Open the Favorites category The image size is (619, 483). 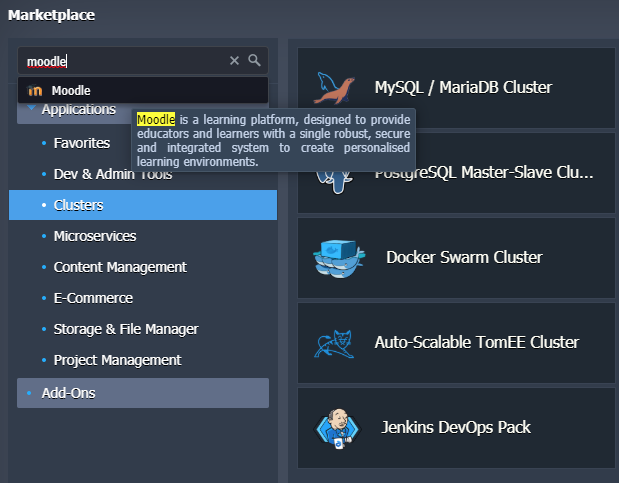point(82,143)
